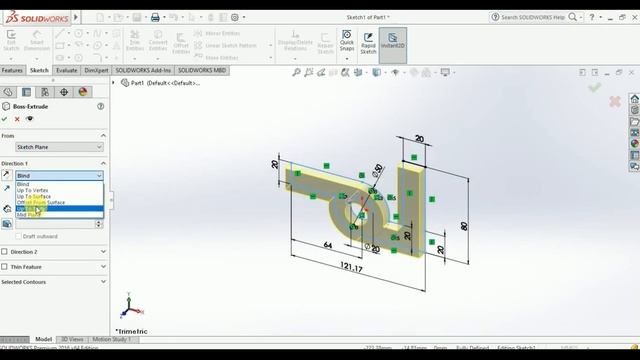Image resolution: width=640 pixels, height=360 pixels.
Task: Open the FeatureManager design tree tab icon
Action: [8, 92]
